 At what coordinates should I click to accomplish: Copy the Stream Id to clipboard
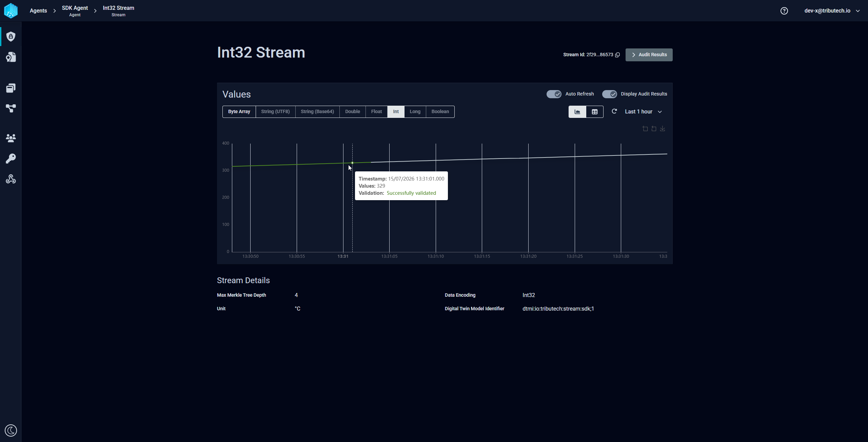[617, 55]
